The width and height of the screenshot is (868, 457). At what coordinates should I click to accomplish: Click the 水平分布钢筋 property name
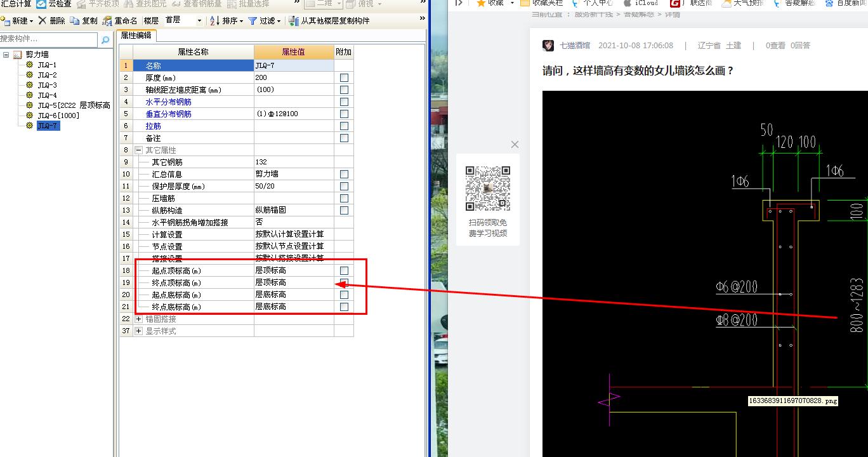(x=168, y=102)
